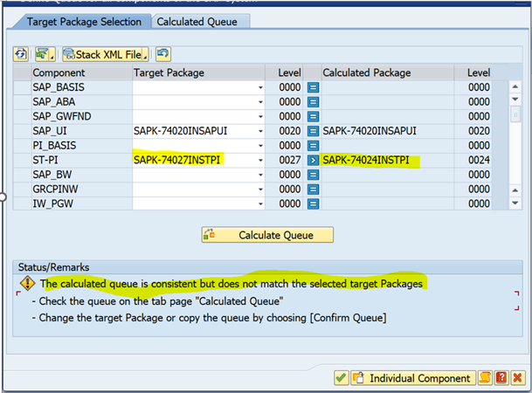Click the orange scroll icon next to Individual Component

coord(485,378)
